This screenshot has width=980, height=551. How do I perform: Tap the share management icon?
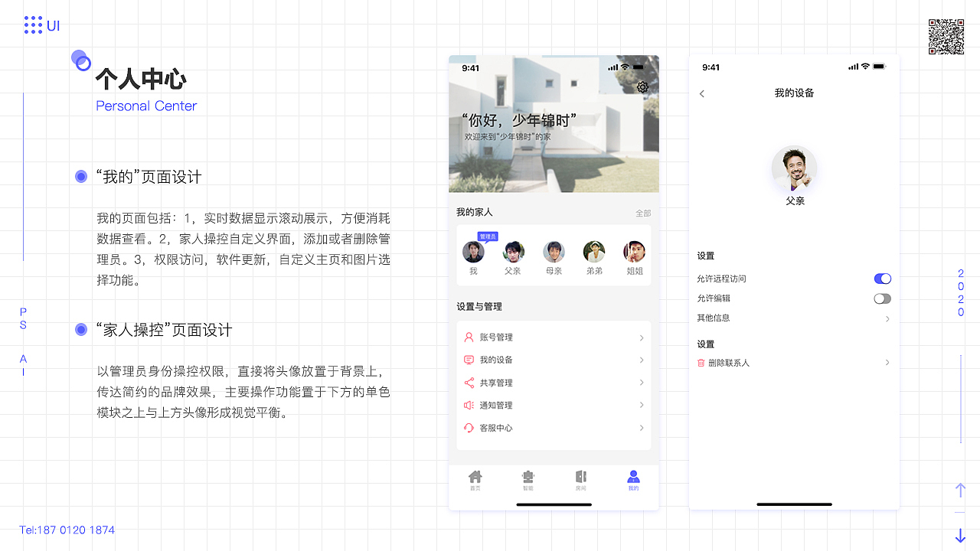(x=469, y=383)
